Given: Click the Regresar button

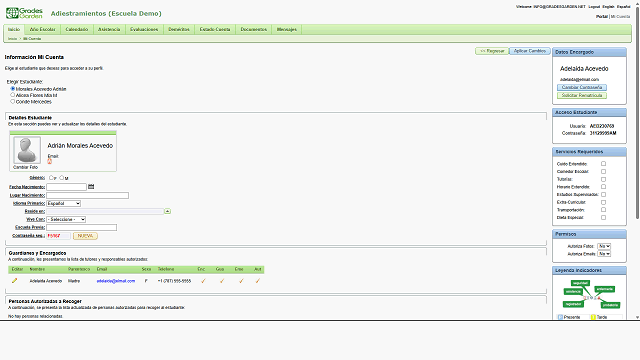Looking at the screenshot, I should tap(492, 51).
